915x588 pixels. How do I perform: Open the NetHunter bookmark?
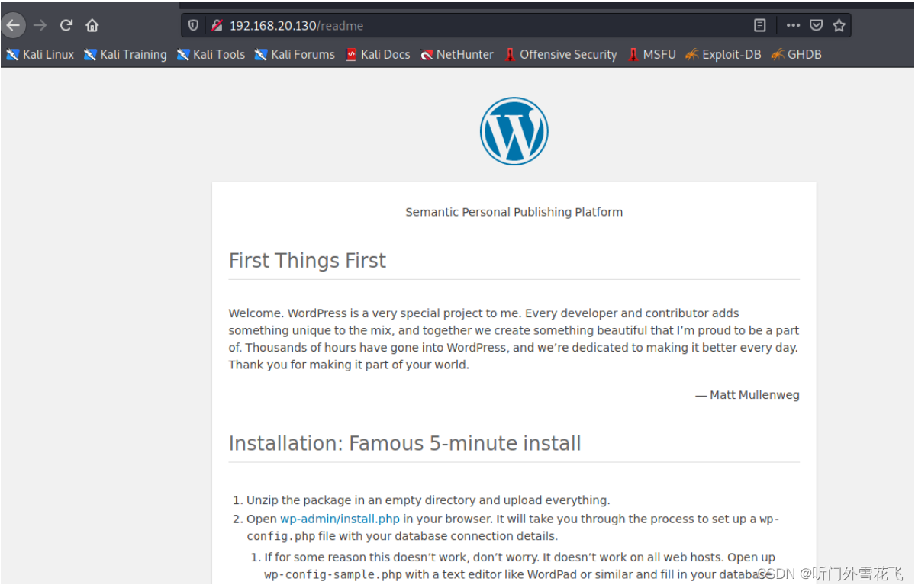point(457,54)
